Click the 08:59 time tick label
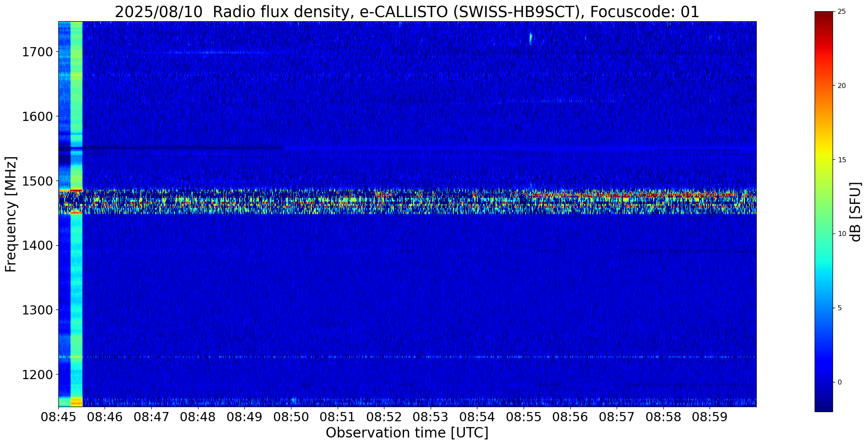Viewport: 868px width, 445px height. [x=710, y=417]
